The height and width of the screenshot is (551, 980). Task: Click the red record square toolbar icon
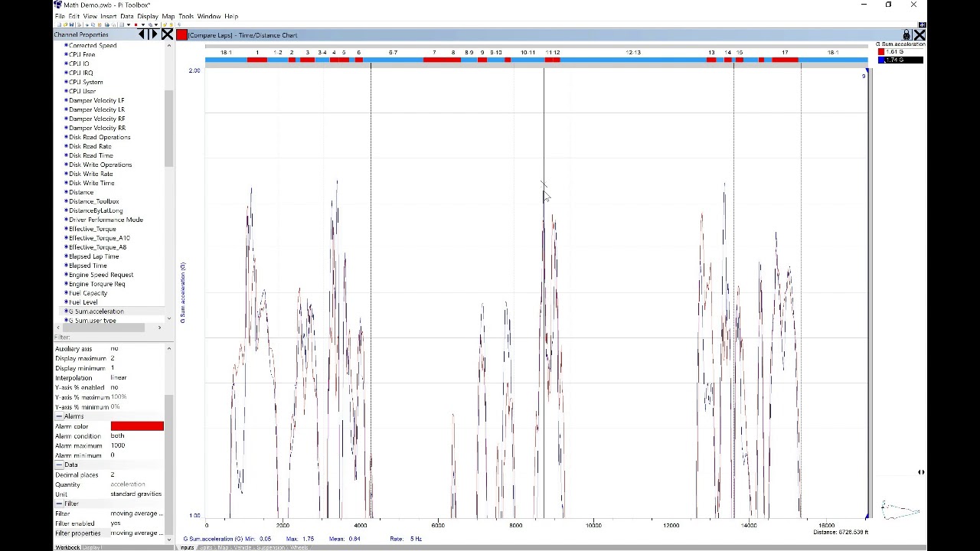point(137,24)
